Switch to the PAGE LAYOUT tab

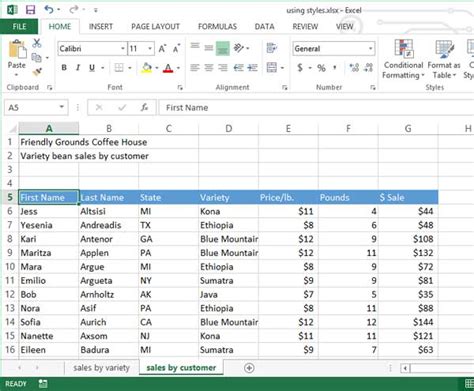point(155,27)
